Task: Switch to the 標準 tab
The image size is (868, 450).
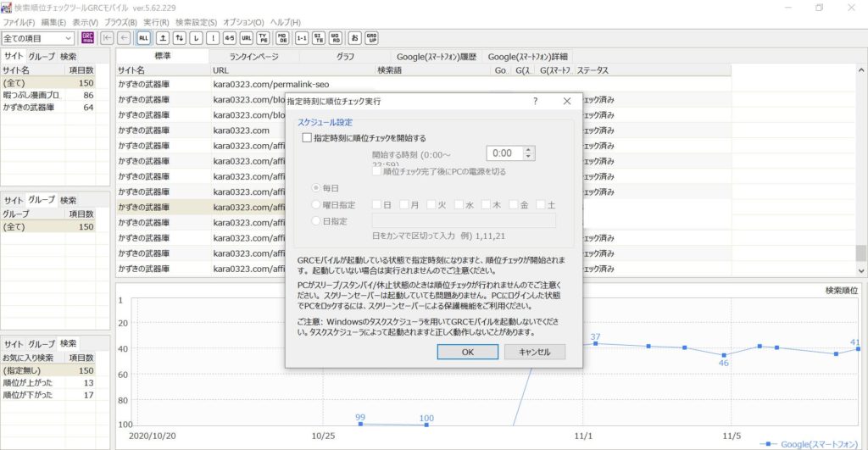Action: [x=163, y=56]
